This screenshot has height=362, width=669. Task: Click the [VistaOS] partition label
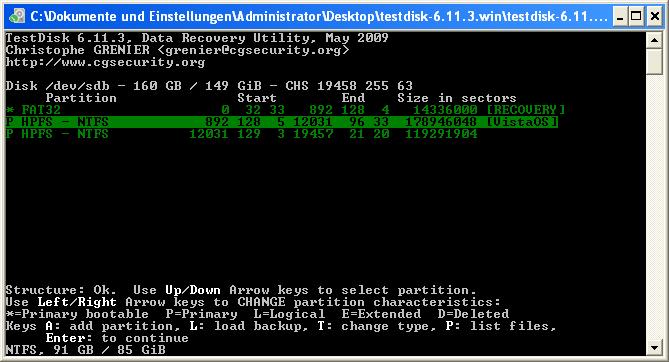pos(522,122)
